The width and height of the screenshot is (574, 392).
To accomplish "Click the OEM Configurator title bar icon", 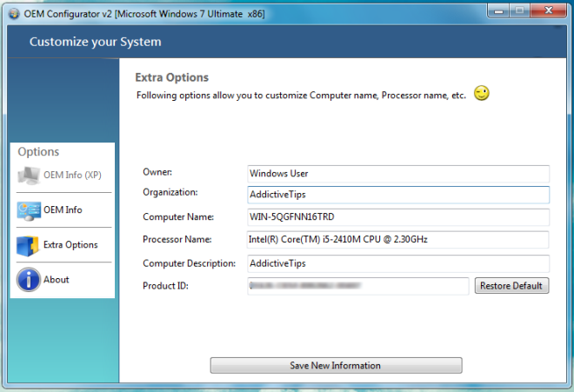I will click(x=14, y=14).
